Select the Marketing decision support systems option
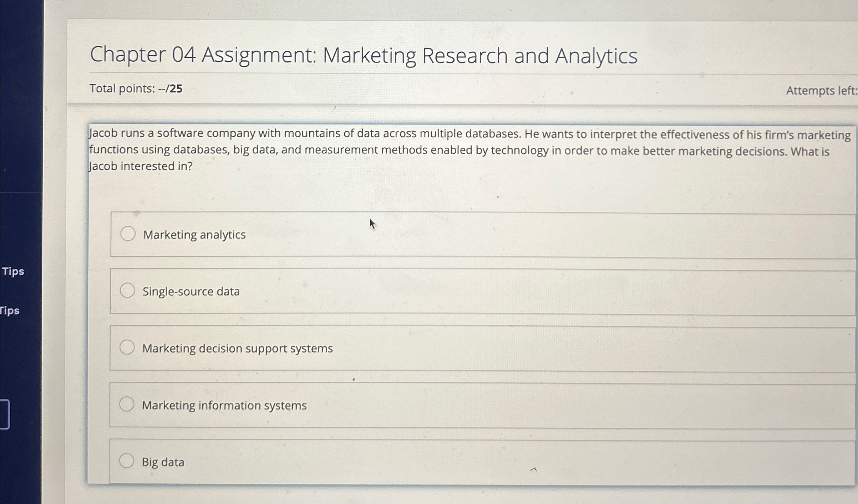858x504 pixels. click(x=127, y=347)
